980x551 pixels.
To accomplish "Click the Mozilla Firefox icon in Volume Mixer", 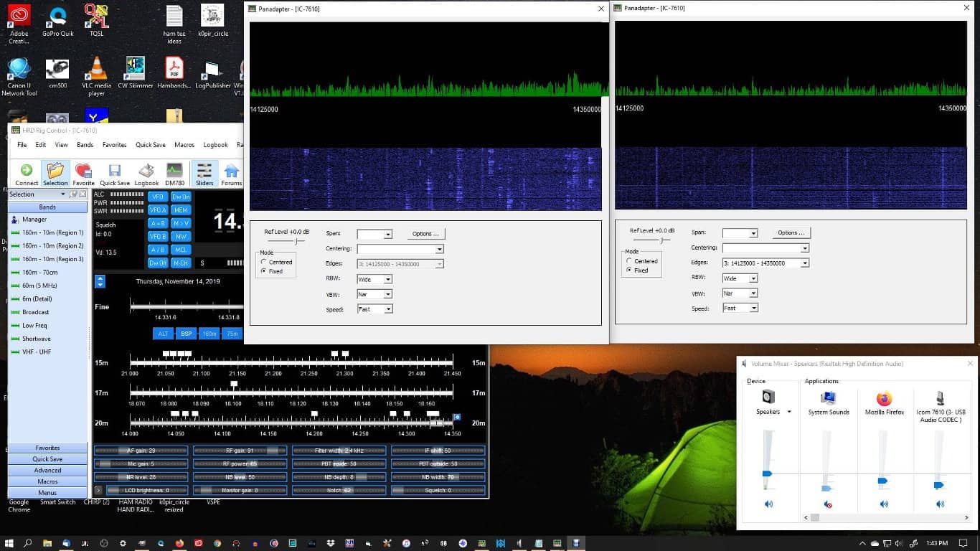I will [884, 398].
